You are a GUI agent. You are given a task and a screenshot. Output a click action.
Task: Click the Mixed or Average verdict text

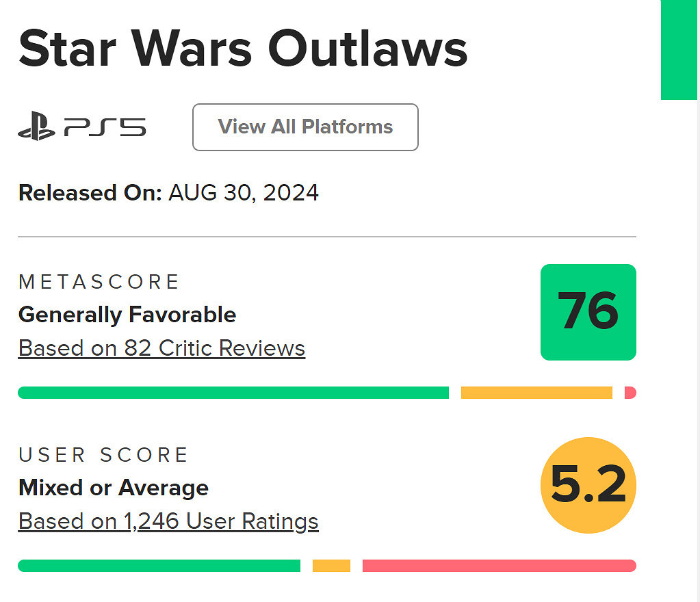tap(114, 488)
